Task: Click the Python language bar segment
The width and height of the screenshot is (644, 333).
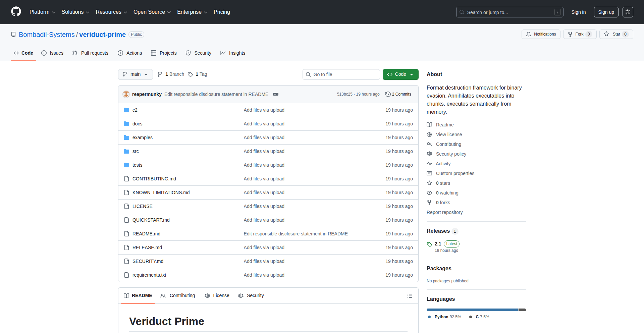Action: pos(472,310)
